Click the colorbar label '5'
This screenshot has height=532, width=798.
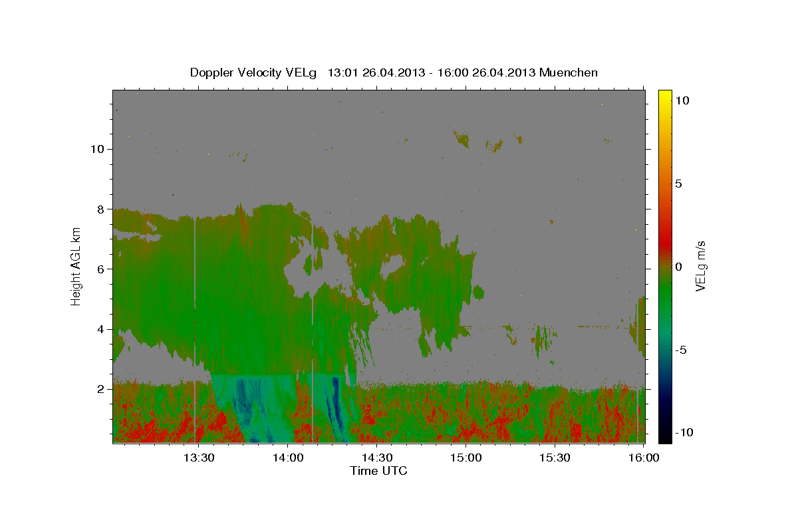pos(679,183)
